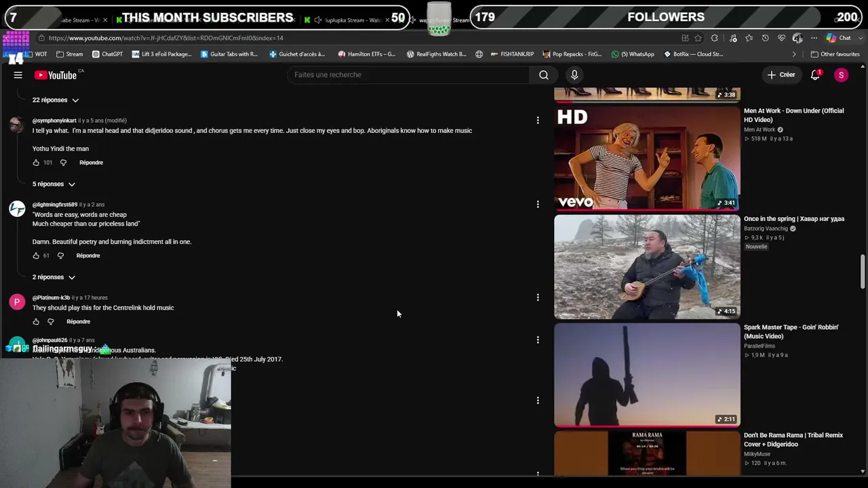Dislike the comment by @symphonyinkart
Screen dimensions: 868x488
click(63, 163)
